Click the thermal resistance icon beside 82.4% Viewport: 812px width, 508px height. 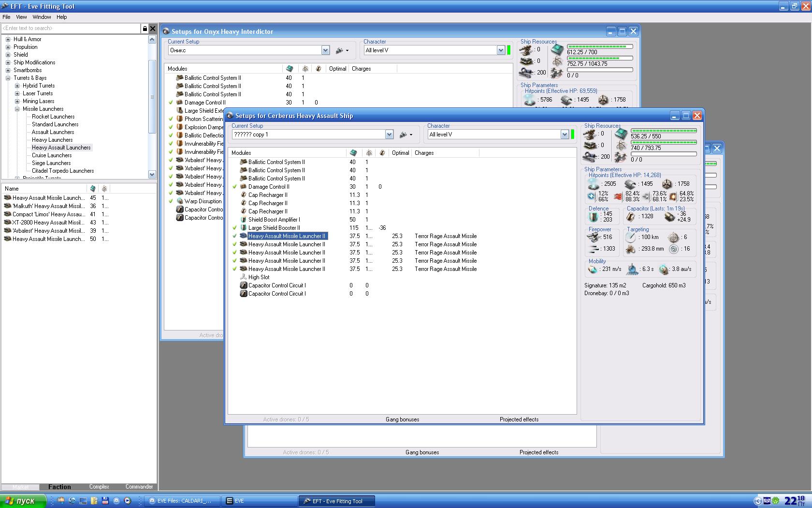(618, 196)
